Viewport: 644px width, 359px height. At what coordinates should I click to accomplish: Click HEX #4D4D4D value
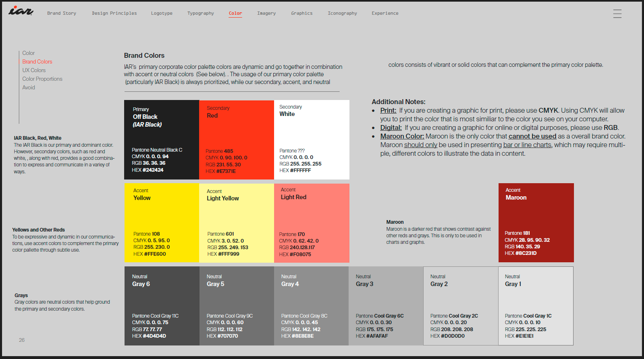tap(149, 336)
